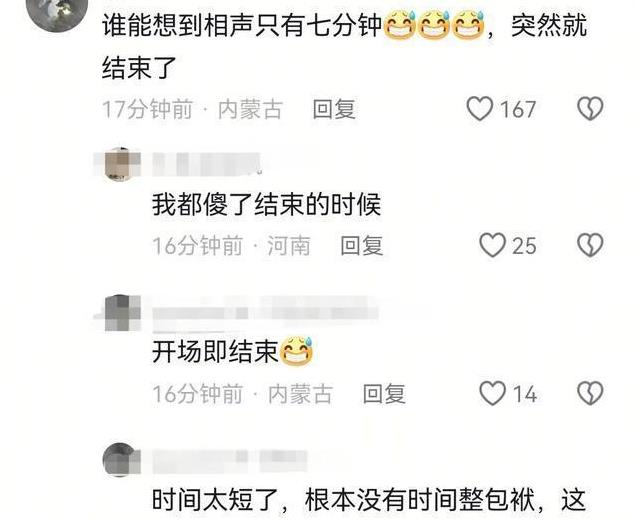The width and height of the screenshot is (636, 519).
Task: Tap broken heart on 开场即结束 comment
Action: click(590, 393)
